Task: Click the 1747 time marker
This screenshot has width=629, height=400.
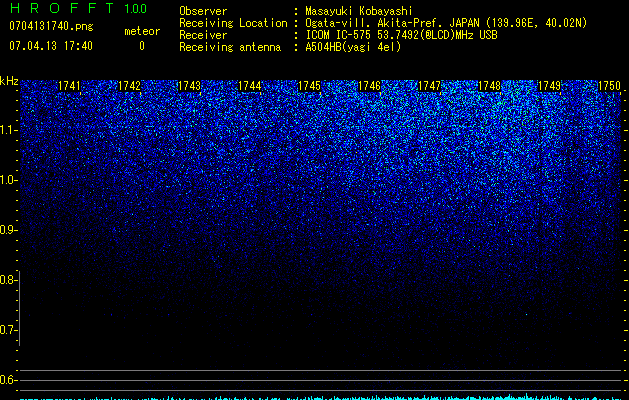Action: [429, 86]
